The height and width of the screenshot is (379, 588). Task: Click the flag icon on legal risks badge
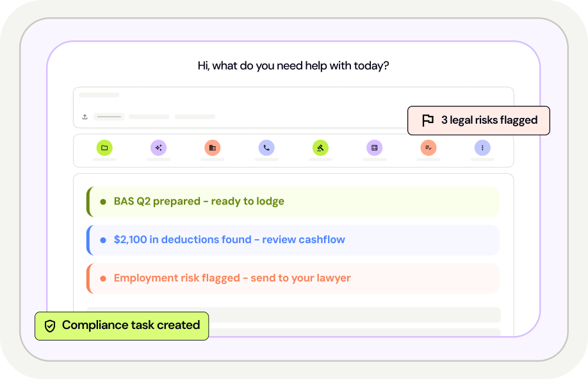428,121
